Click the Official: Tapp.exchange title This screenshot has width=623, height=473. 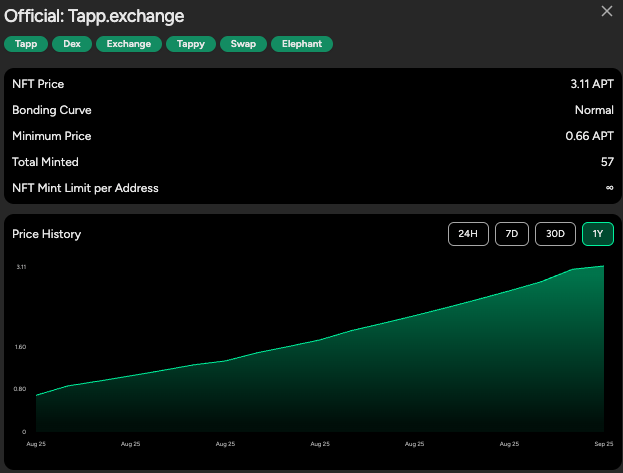pos(94,16)
